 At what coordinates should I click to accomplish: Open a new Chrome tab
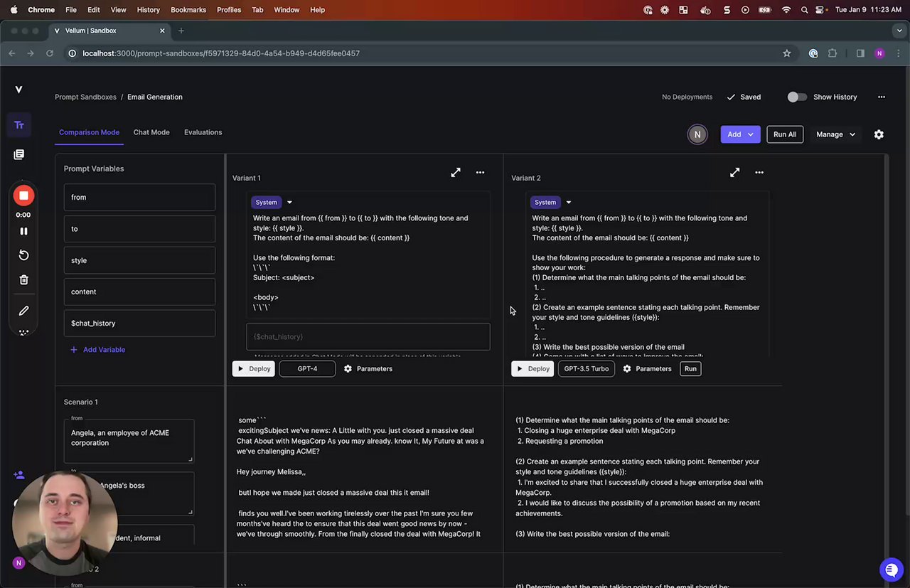click(x=181, y=31)
